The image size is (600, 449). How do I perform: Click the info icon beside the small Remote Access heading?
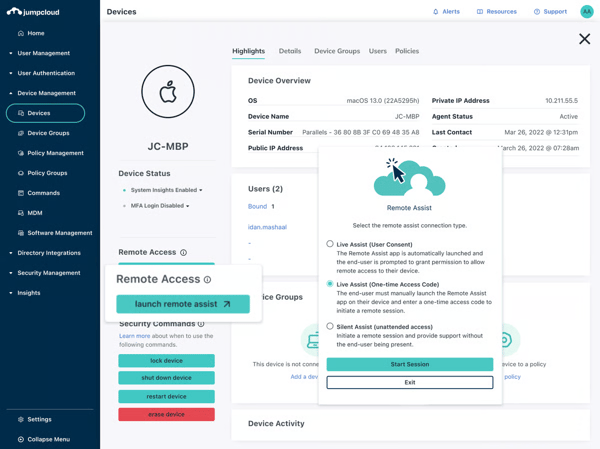pyautogui.click(x=183, y=252)
